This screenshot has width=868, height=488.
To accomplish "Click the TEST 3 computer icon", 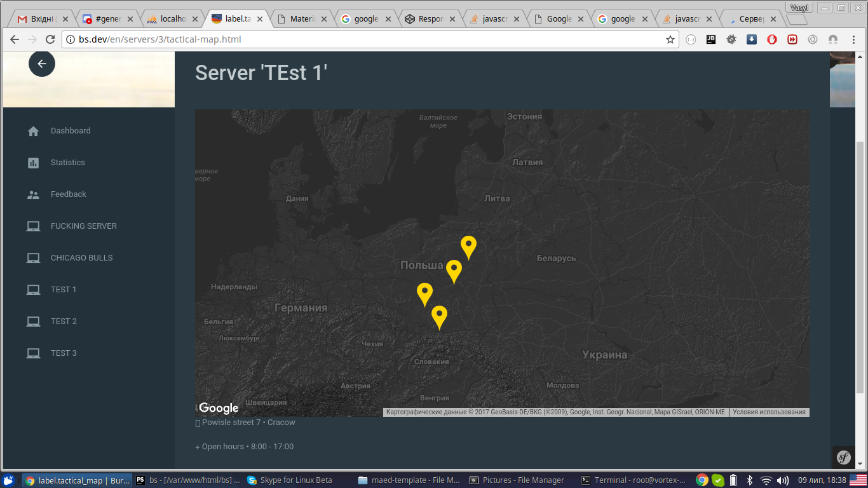I will tap(34, 353).
